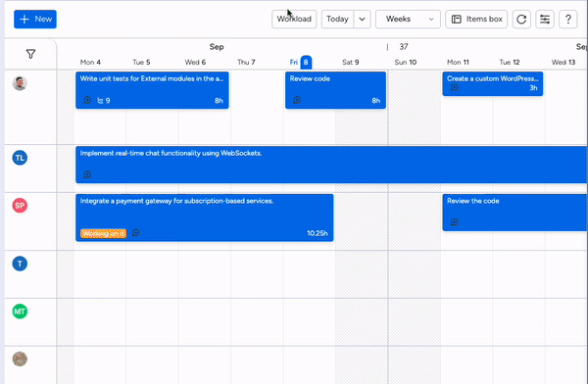Click the refresh icon button
The height and width of the screenshot is (384, 588).
point(521,20)
